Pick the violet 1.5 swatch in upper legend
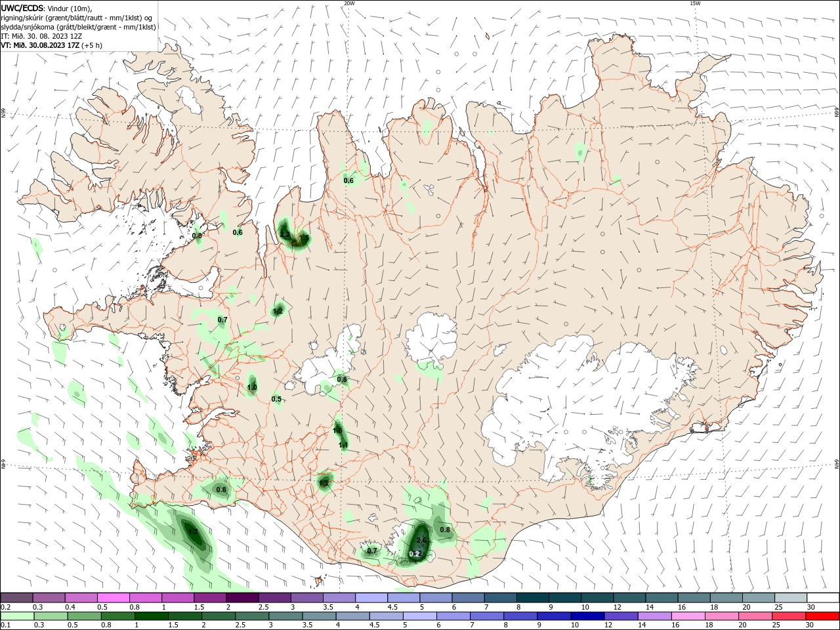 click(209, 598)
